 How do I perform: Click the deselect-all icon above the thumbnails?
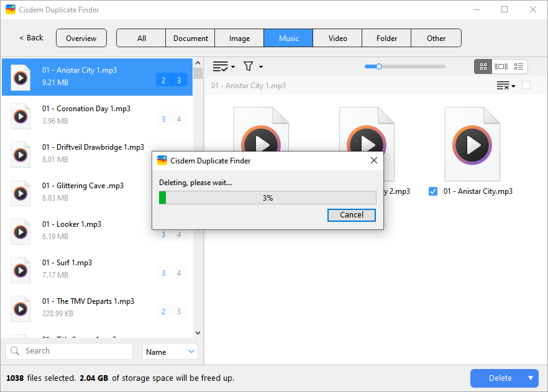click(503, 85)
